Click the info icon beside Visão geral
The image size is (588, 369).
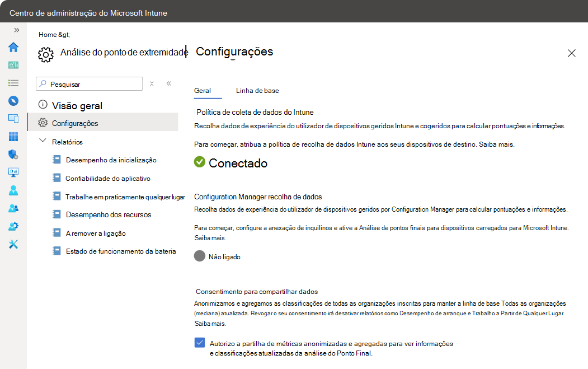click(43, 104)
